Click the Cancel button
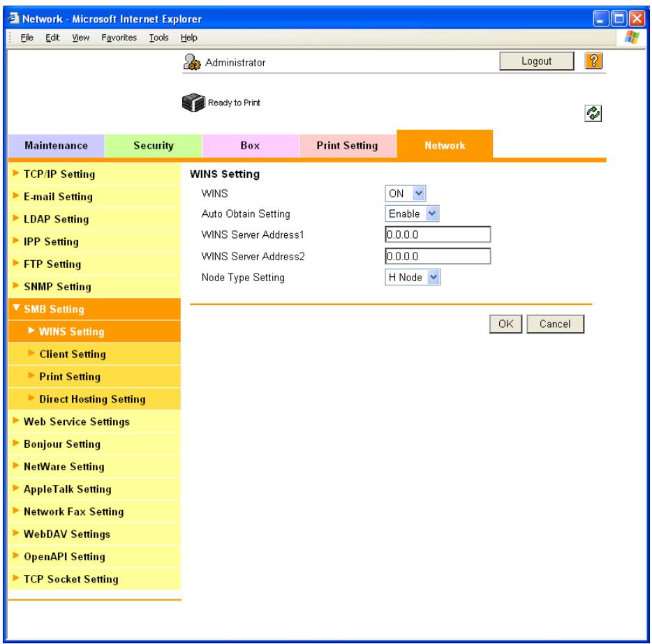This screenshot has height=644, width=652. 555,324
